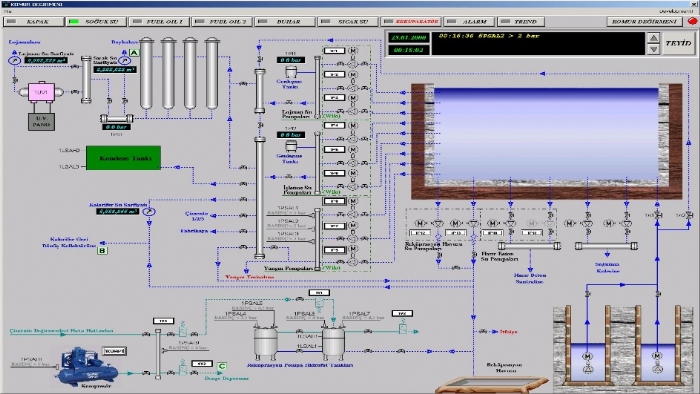Step the alarm list up with the arrow
Image resolution: width=700 pixels, height=394 pixels.
(x=653, y=38)
